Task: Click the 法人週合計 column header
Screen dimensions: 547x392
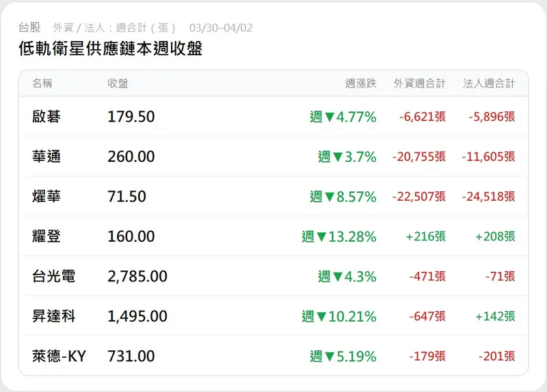Action: [489, 83]
